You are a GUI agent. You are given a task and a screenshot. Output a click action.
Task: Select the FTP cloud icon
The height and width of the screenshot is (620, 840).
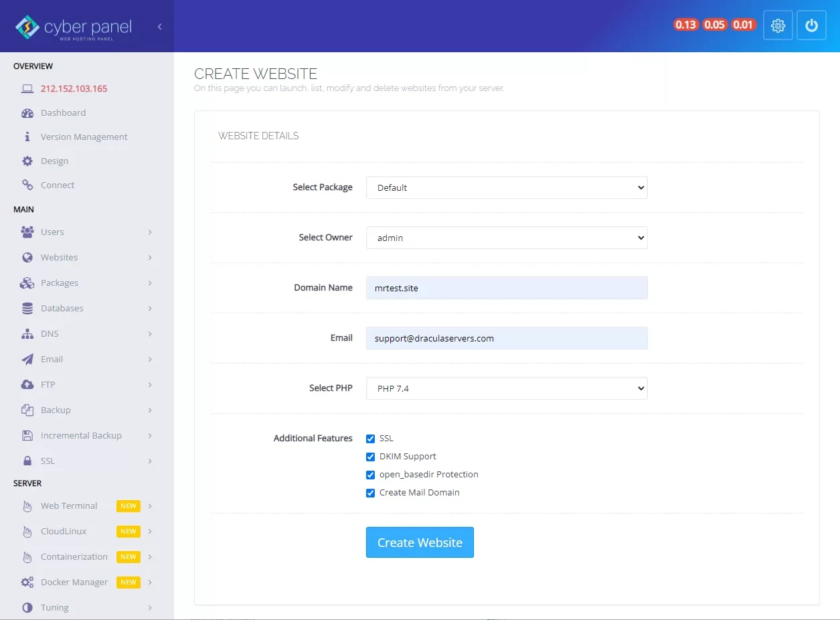click(27, 384)
